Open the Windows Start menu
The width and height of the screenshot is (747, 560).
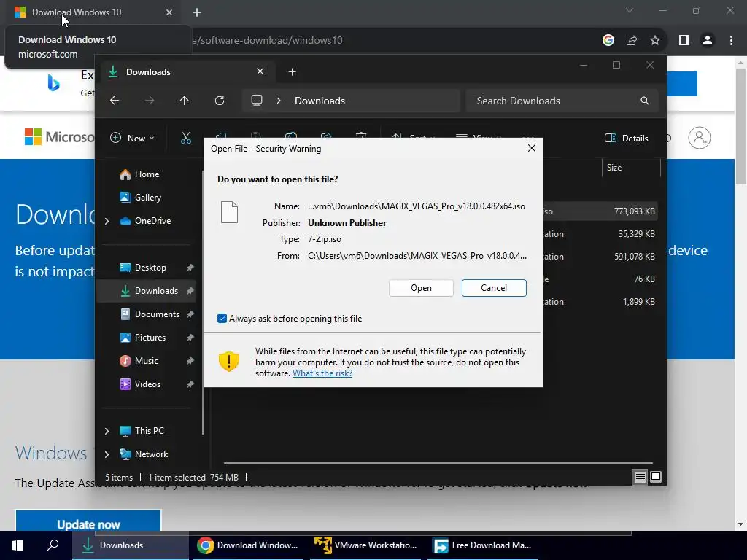click(x=18, y=545)
